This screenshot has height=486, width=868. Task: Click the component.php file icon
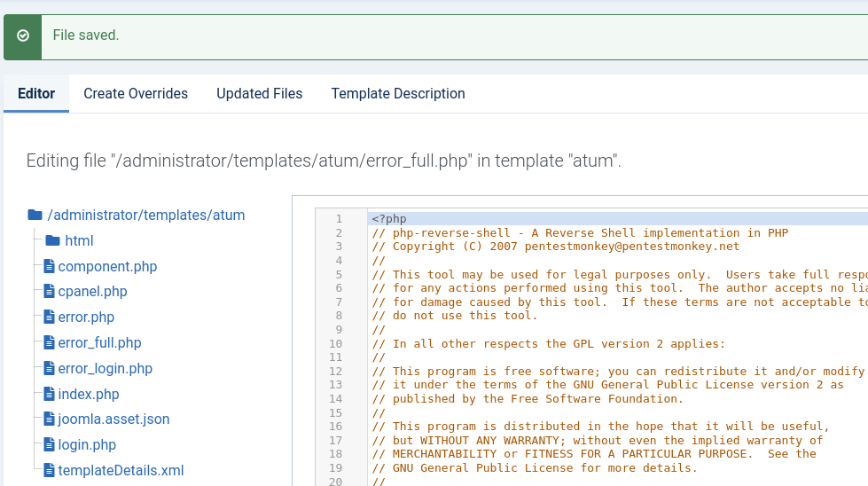[x=50, y=266]
